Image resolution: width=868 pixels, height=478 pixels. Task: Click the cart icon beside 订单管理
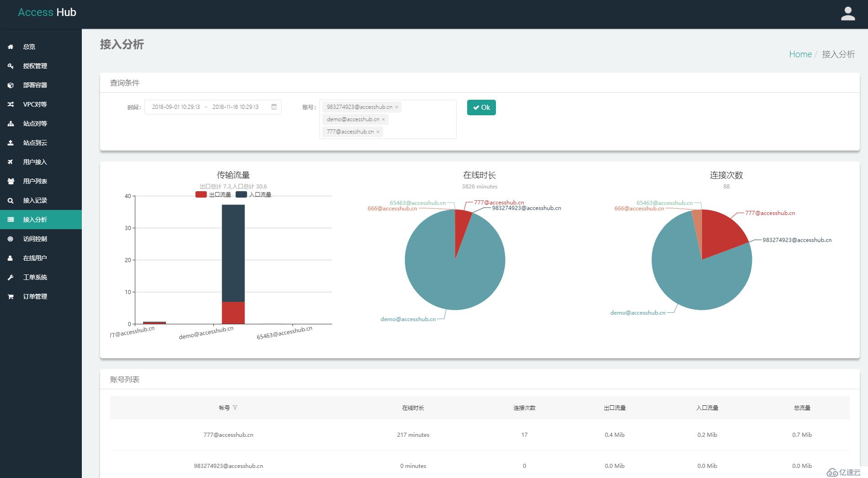pos(11,296)
